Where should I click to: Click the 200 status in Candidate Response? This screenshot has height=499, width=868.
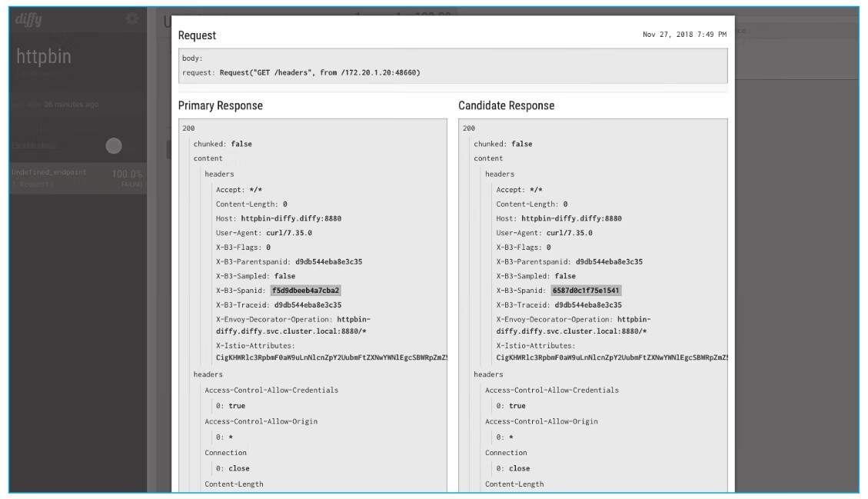tap(469, 128)
